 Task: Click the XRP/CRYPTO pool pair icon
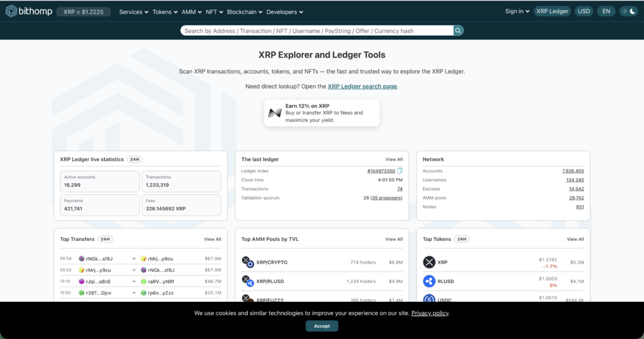coord(248,262)
